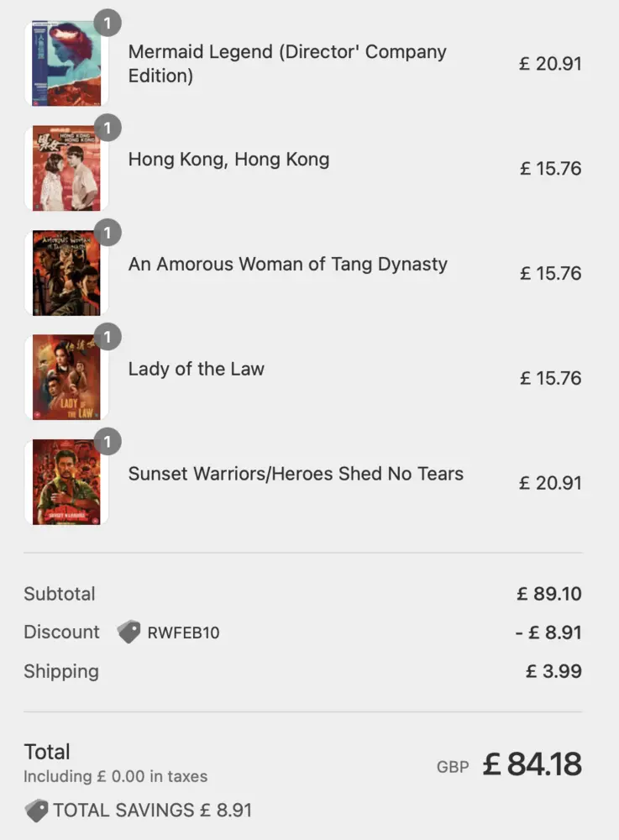Viewport: 619px width, 840px height.
Task: View An Amorous Woman of Tang Dynasty cover
Action: [x=66, y=273]
